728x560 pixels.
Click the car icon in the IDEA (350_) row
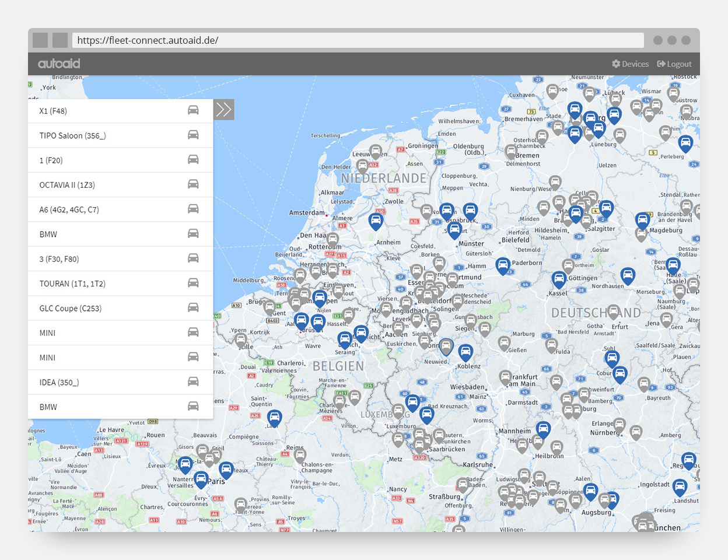(x=193, y=381)
